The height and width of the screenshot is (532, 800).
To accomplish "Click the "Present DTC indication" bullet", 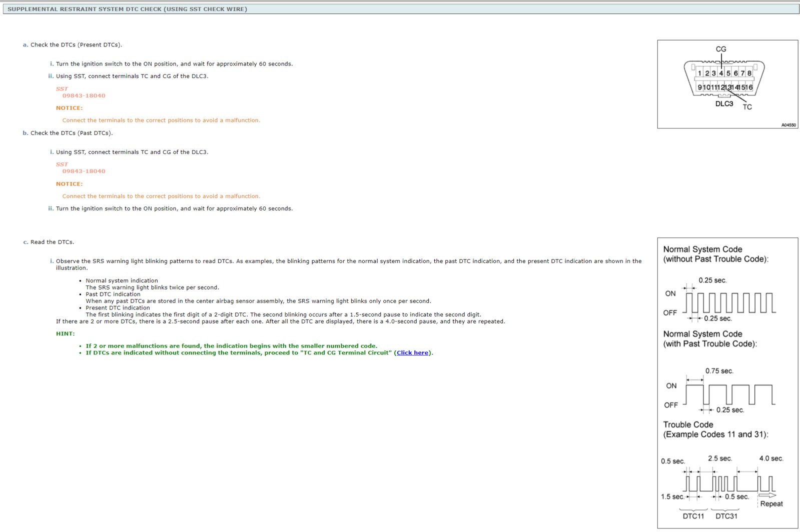I will (118, 308).
